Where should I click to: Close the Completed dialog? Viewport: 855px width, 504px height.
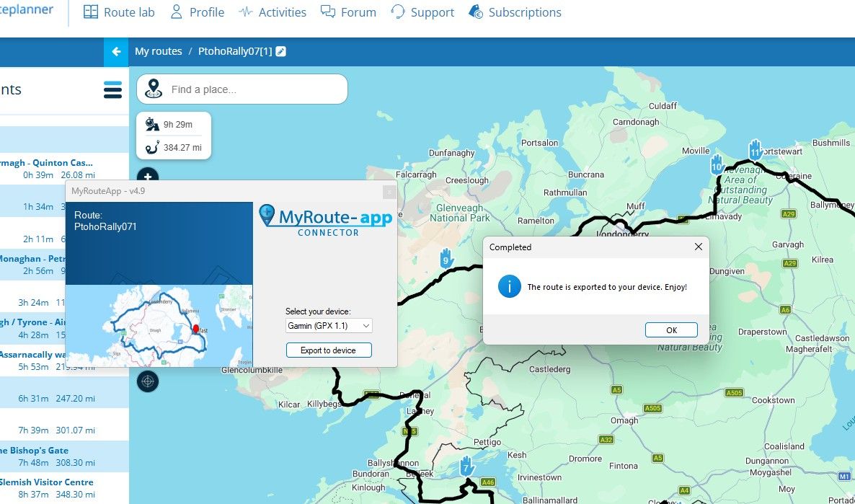click(x=698, y=247)
